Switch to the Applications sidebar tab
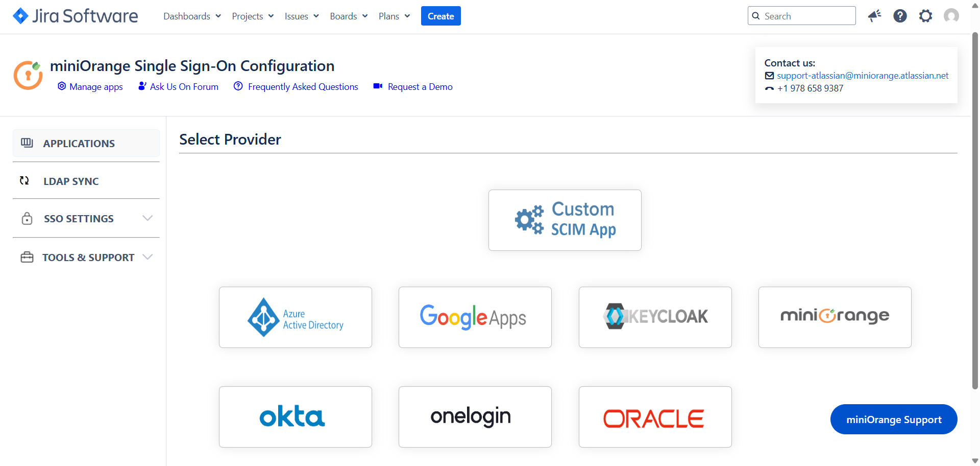 pyautogui.click(x=79, y=144)
